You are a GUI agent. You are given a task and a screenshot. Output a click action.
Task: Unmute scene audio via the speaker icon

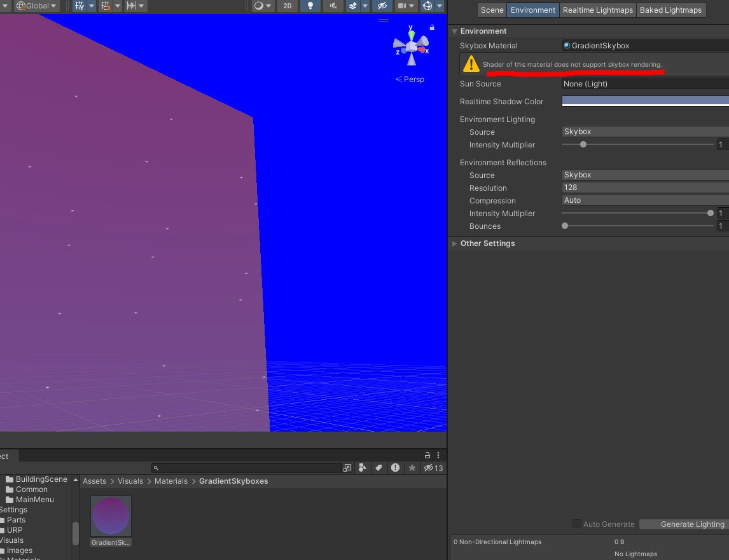(x=333, y=6)
